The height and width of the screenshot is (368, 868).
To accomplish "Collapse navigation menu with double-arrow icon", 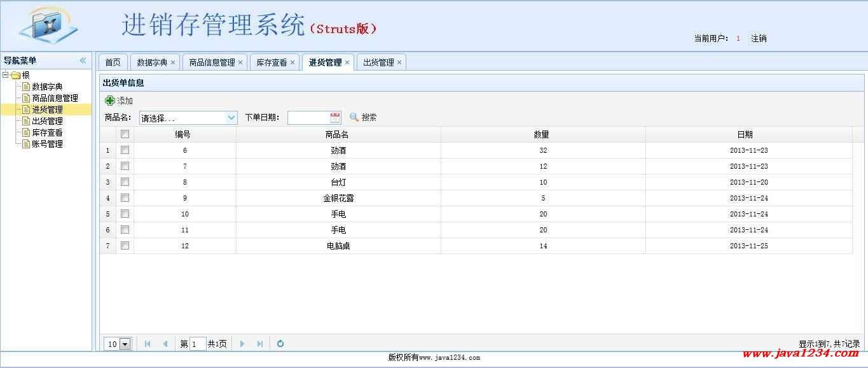I will (x=83, y=60).
